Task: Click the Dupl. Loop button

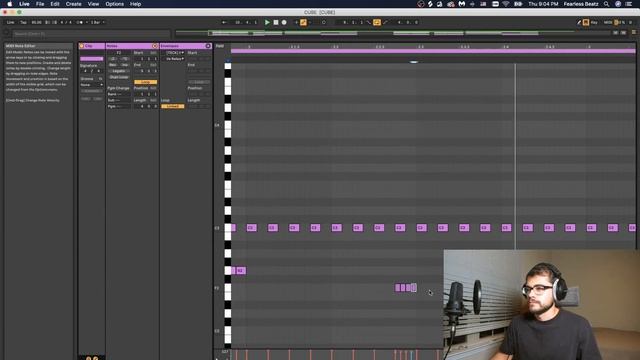Action: (x=119, y=77)
